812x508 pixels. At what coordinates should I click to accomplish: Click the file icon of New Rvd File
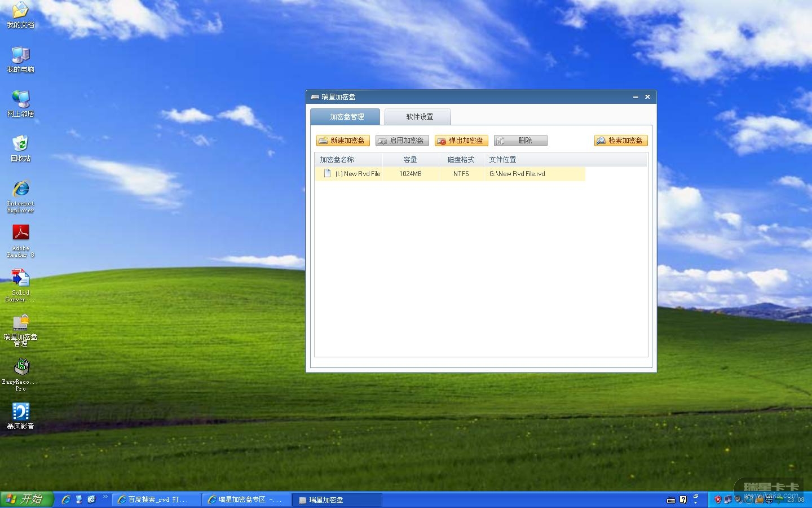(x=327, y=173)
